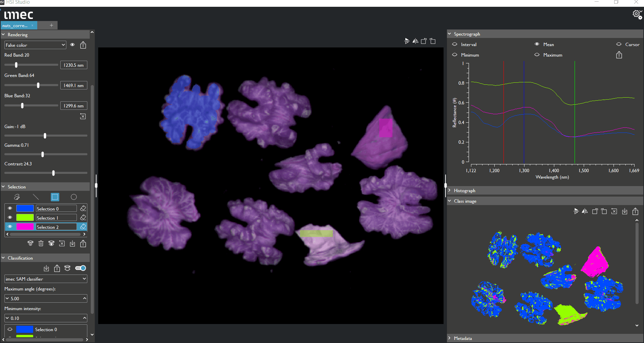Click the Metadata section header

click(463, 338)
